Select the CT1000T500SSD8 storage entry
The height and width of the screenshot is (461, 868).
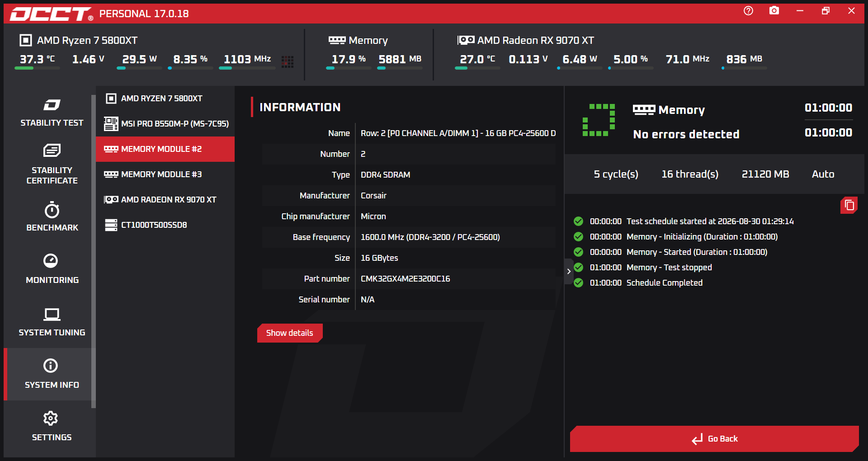point(165,225)
